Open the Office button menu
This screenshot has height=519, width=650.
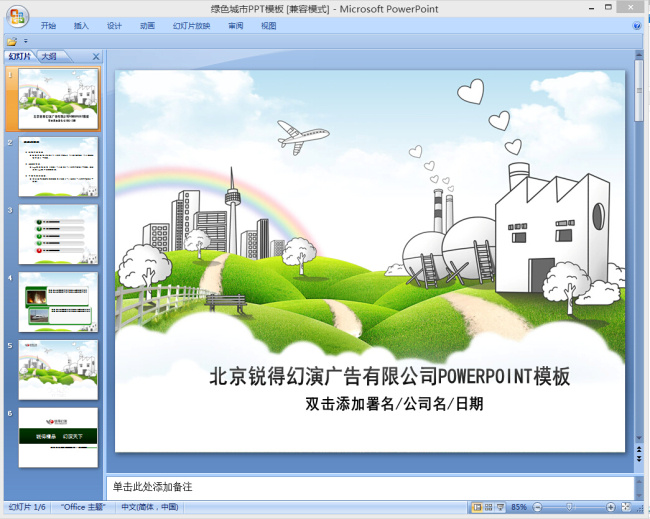17,17
